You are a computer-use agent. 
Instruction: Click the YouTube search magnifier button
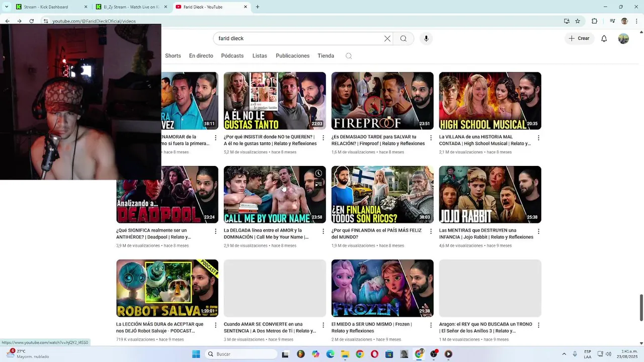[404, 39]
